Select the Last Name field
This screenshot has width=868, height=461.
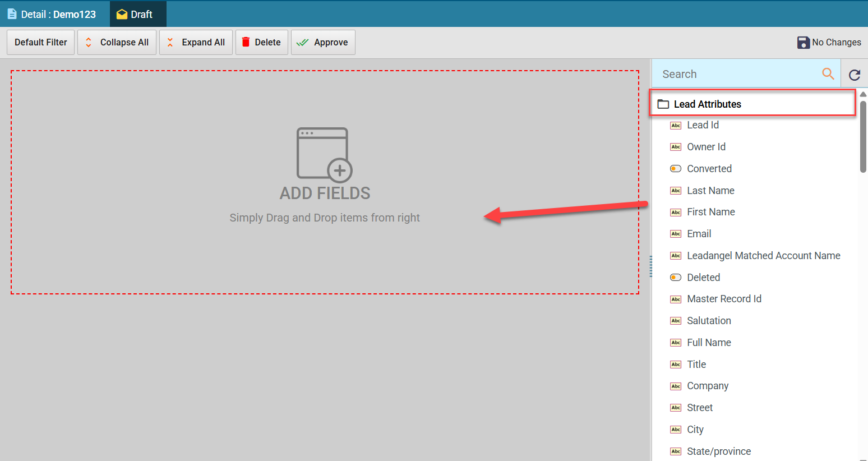click(710, 191)
